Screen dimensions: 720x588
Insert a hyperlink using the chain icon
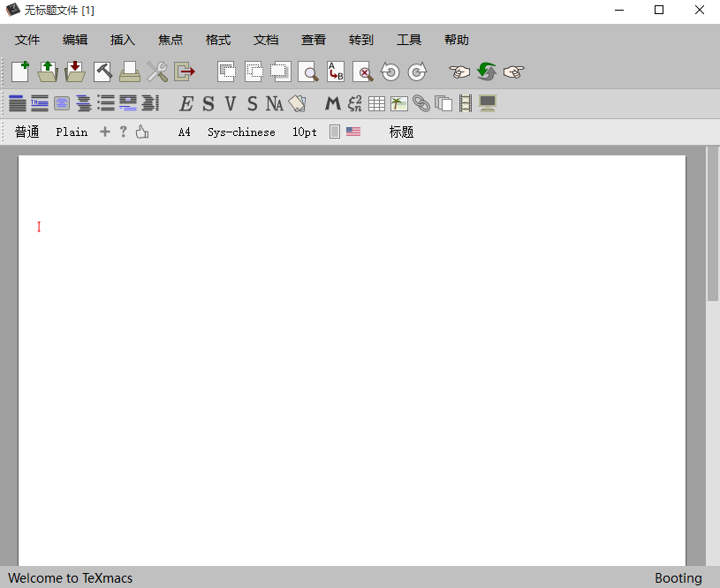421,104
